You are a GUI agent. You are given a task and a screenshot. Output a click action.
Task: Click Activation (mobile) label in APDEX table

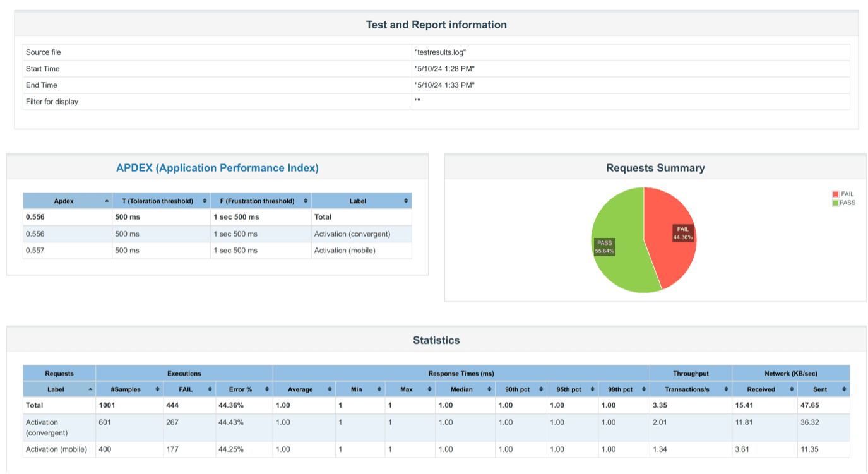[x=345, y=251]
